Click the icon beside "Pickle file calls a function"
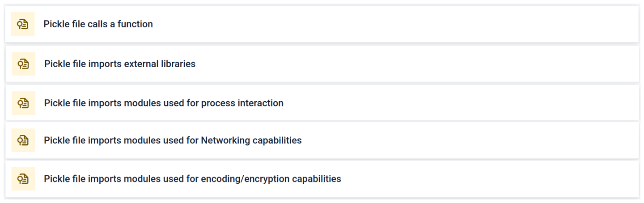The width and height of the screenshot is (644, 203). (23, 24)
